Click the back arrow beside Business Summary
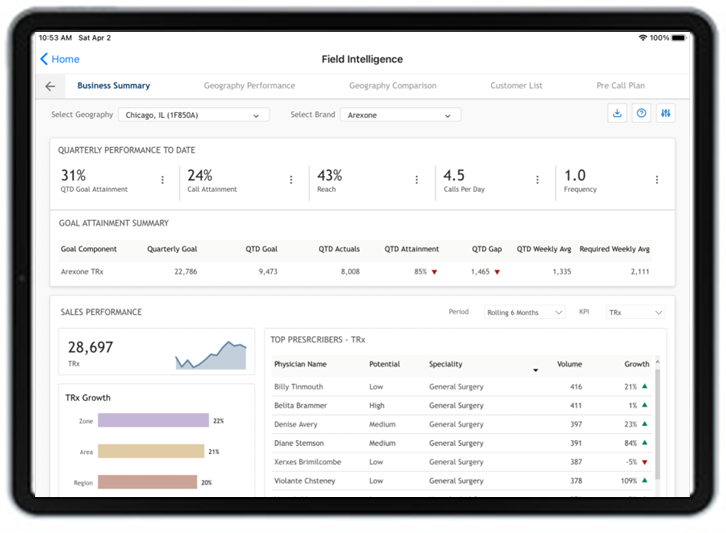The width and height of the screenshot is (726, 533). coord(50,86)
